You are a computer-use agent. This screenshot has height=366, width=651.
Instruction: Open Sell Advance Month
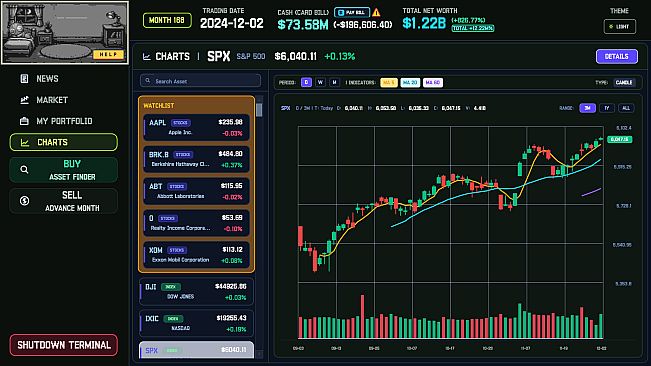click(x=64, y=201)
